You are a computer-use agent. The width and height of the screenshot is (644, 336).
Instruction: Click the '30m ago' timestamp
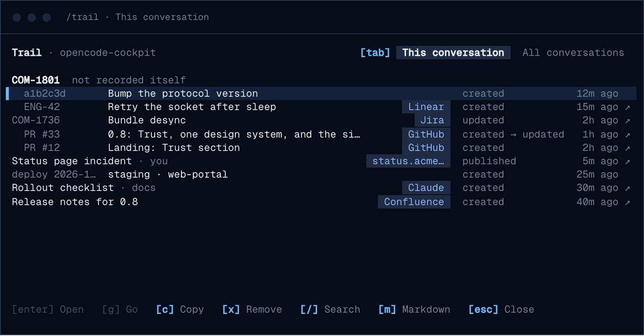pos(597,188)
